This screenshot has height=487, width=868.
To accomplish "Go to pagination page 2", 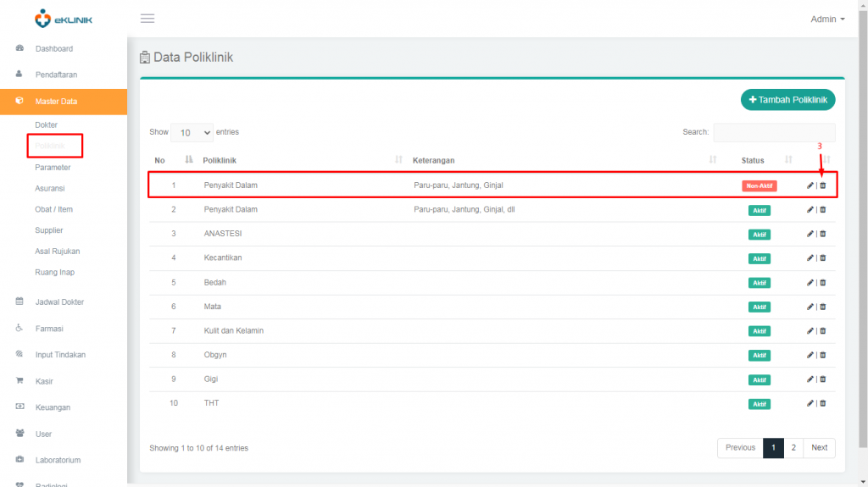I will [x=793, y=448].
